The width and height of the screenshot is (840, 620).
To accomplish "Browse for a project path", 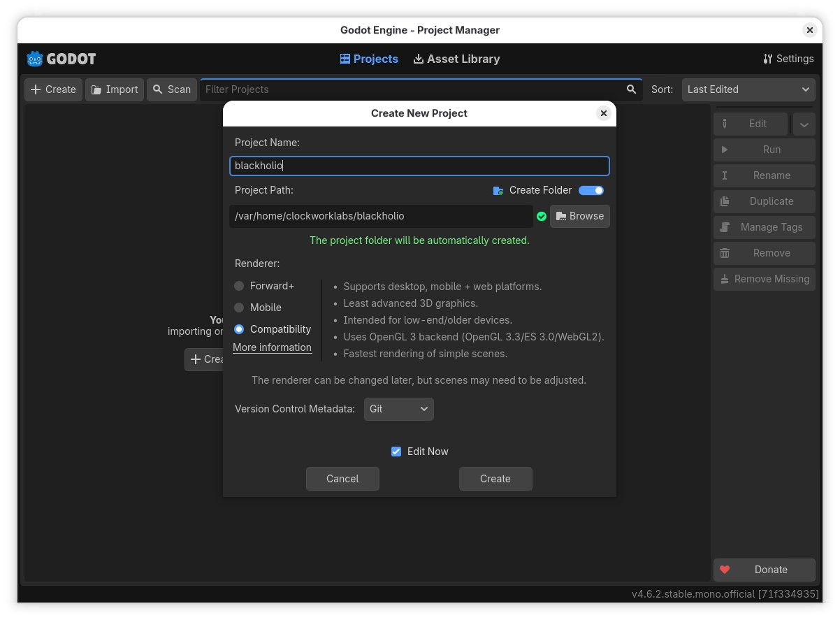I will click(x=580, y=216).
